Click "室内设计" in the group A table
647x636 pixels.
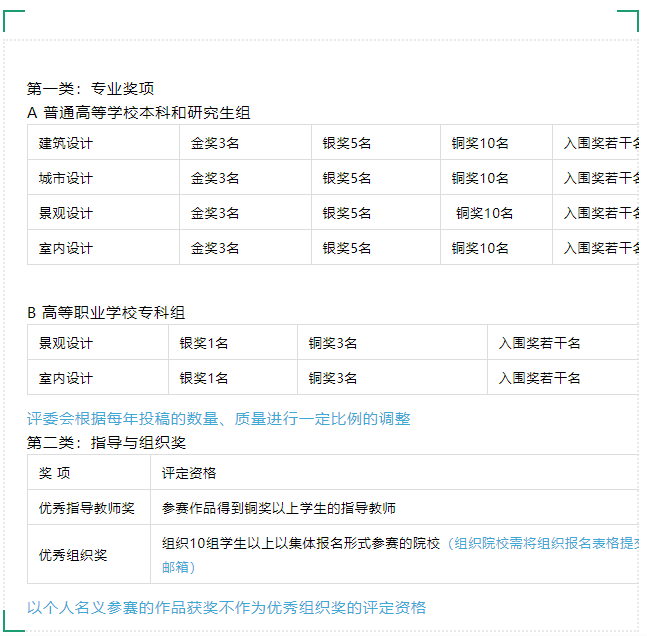(x=66, y=249)
